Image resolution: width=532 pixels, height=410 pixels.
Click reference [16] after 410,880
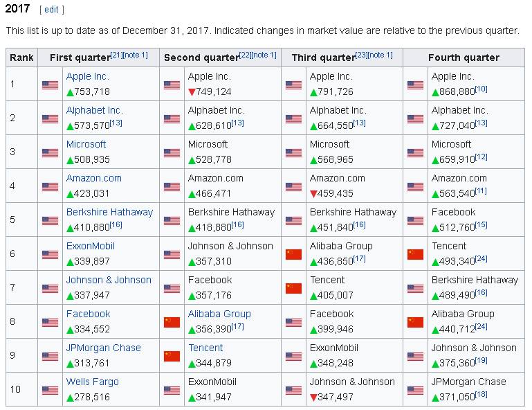[x=116, y=225]
